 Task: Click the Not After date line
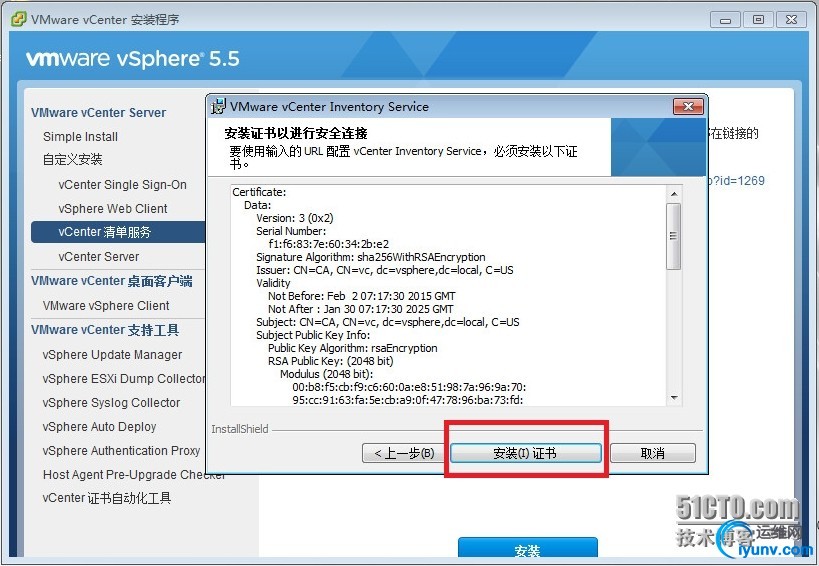click(361, 310)
